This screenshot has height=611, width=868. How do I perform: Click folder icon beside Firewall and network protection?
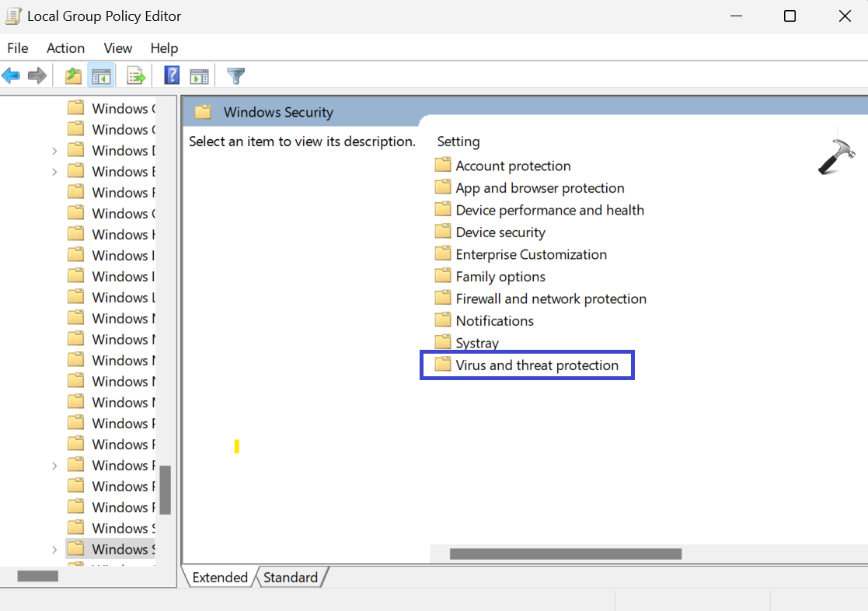click(x=442, y=298)
